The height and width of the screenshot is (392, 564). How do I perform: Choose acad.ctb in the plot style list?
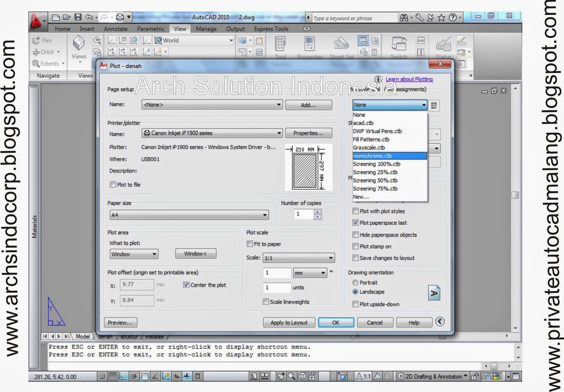(x=390, y=123)
